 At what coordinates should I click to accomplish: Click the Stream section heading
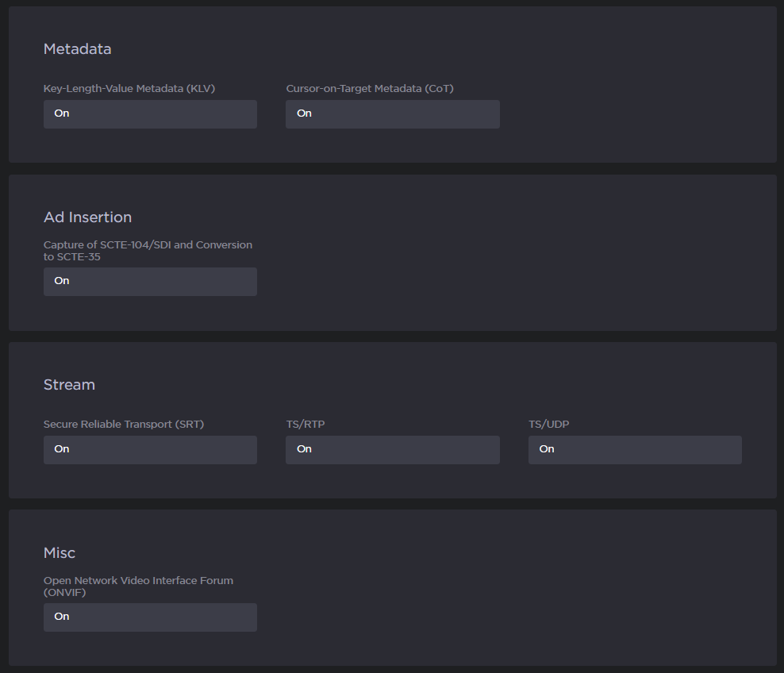[x=69, y=385]
